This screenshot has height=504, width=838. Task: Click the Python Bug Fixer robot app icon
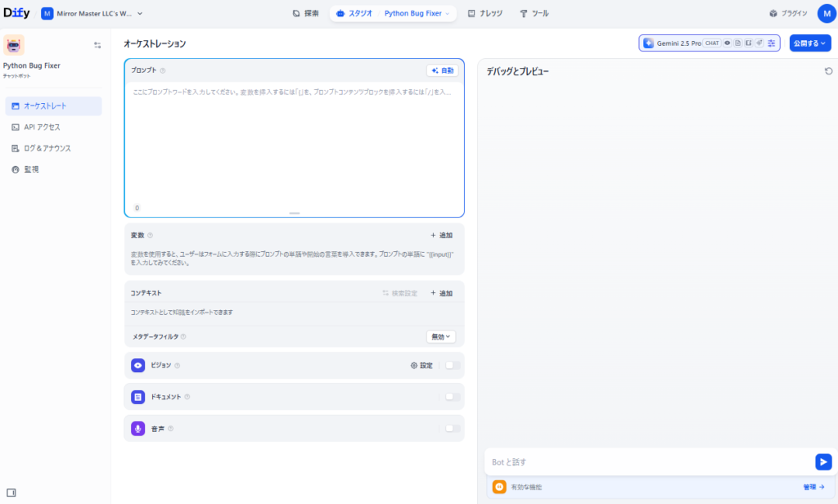pyautogui.click(x=14, y=45)
